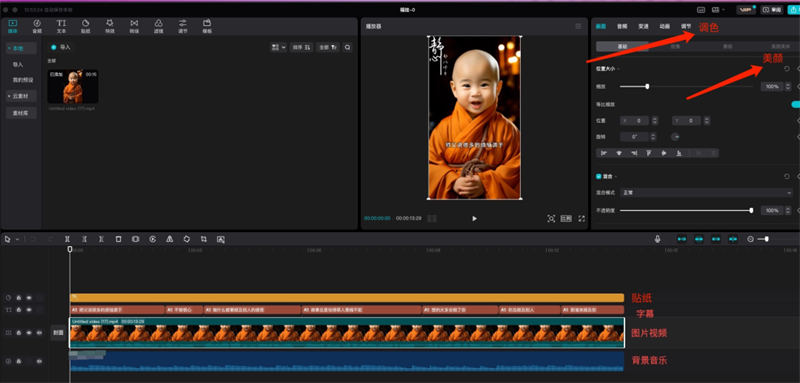
Task: Search media with the magnifier icon
Action: click(x=347, y=47)
